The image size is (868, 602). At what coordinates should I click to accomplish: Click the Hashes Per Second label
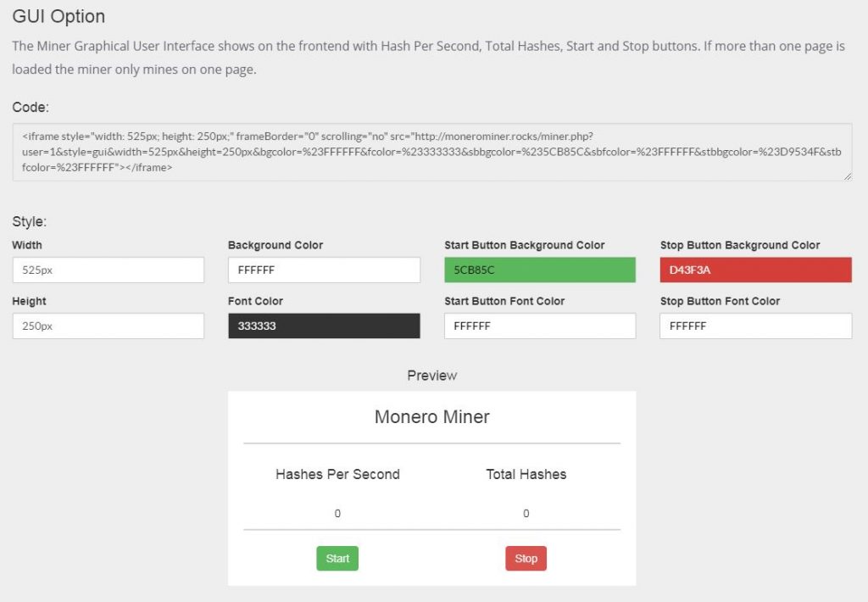point(337,474)
